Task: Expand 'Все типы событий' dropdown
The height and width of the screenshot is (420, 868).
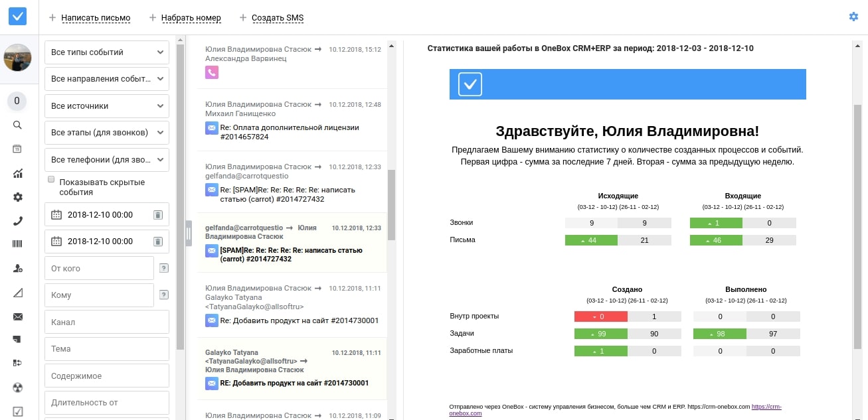Action: point(107,52)
